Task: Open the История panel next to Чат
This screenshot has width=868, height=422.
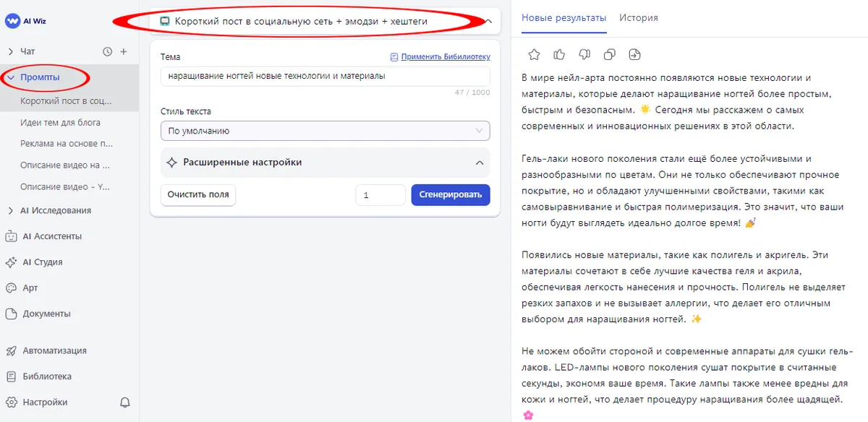Action: tap(107, 51)
